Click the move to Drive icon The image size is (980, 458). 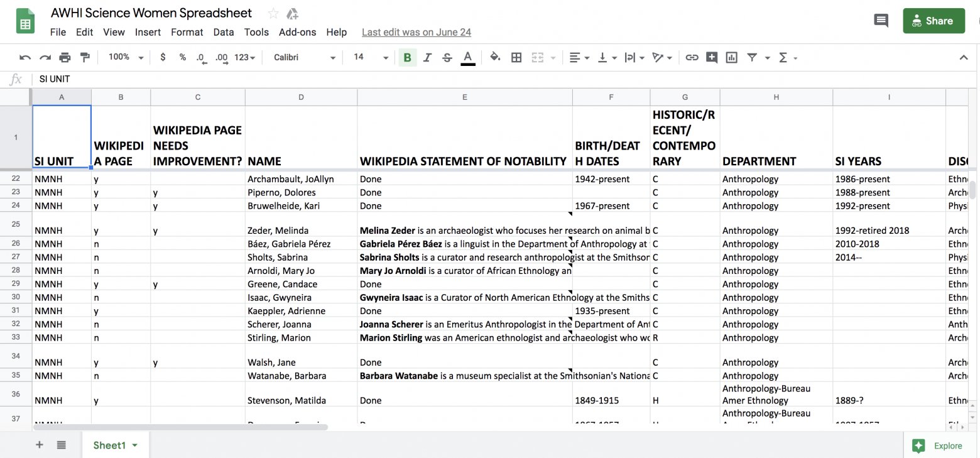(x=292, y=13)
